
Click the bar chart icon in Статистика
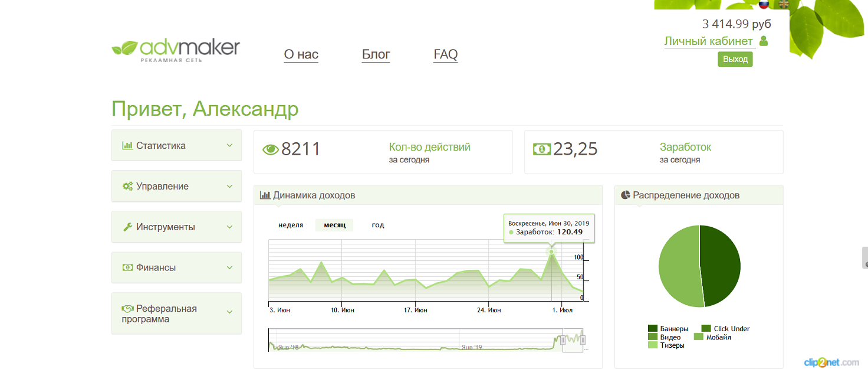click(x=127, y=145)
